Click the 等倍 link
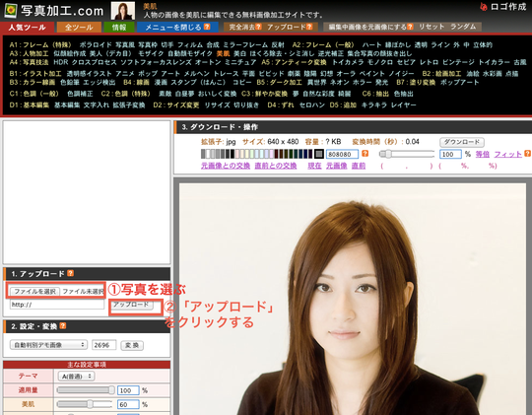Screen dimensions: 532x415 coord(482,154)
